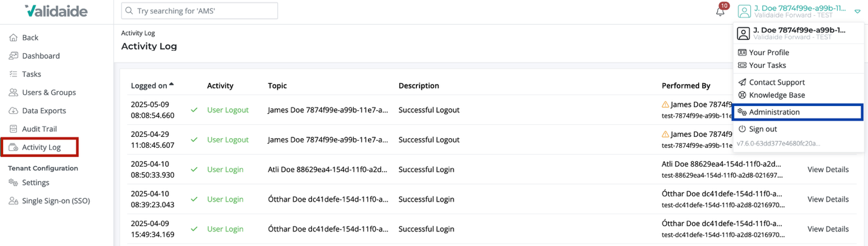Open Users & Groups section
The height and width of the screenshot is (246, 868).
[x=49, y=92]
